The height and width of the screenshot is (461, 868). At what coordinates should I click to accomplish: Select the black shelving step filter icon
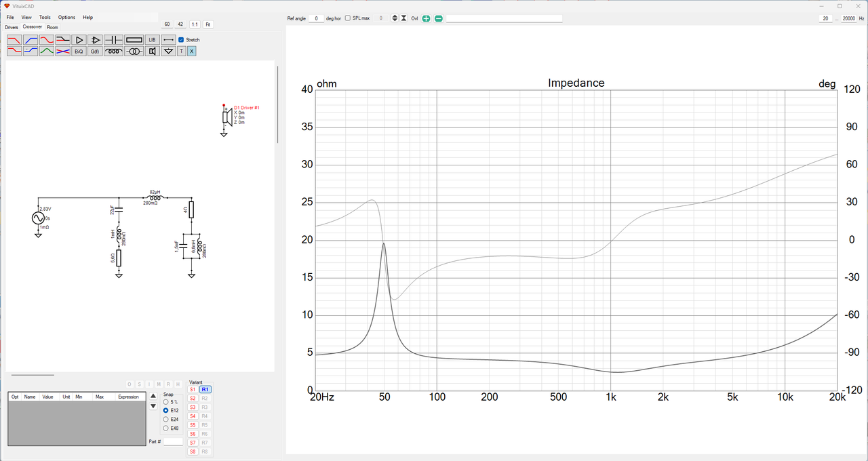[x=62, y=40]
